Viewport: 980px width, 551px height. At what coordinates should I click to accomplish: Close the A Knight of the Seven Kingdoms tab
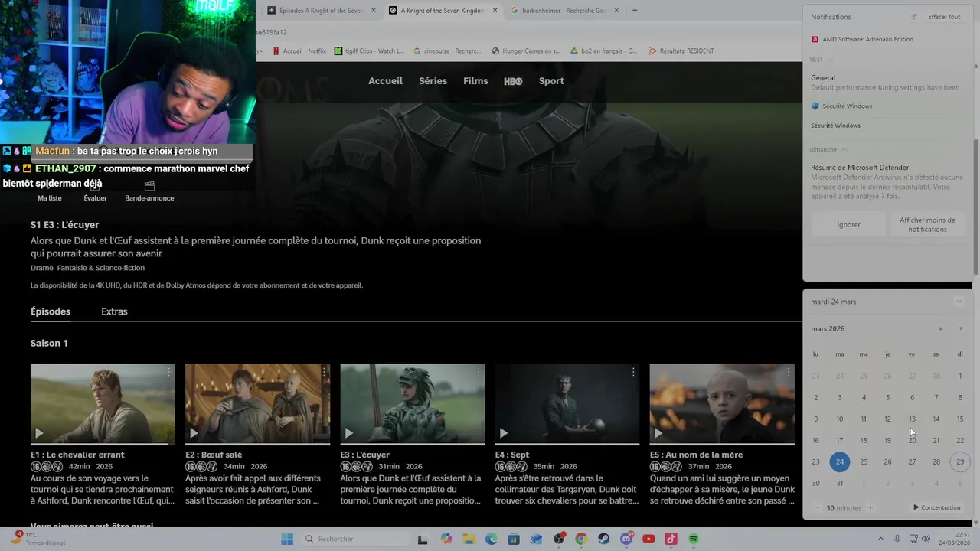click(x=495, y=11)
